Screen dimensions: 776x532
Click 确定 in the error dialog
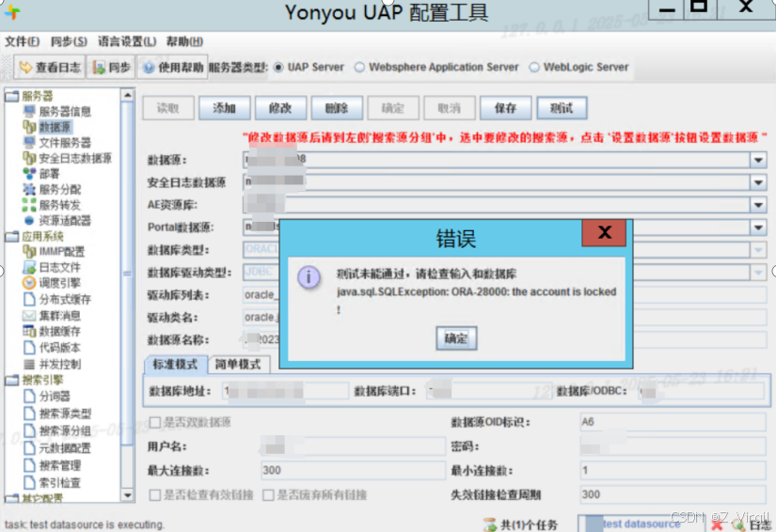pyautogui.click(x=456, y=338)
